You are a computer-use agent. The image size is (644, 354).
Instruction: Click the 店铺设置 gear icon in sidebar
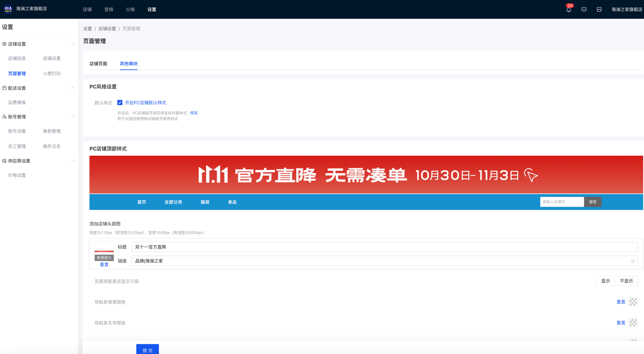coord(4,44)
